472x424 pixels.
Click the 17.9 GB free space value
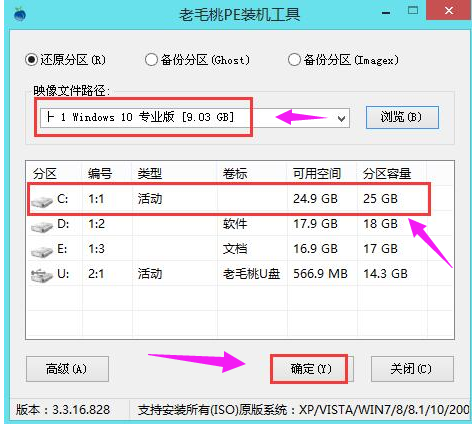coord(315,224)
